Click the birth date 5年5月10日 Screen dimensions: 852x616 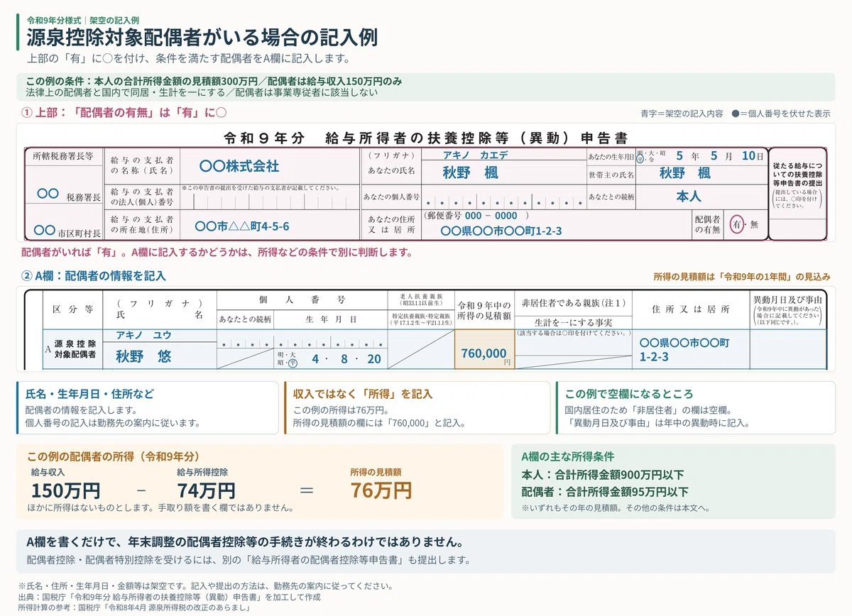pos(719,155)
